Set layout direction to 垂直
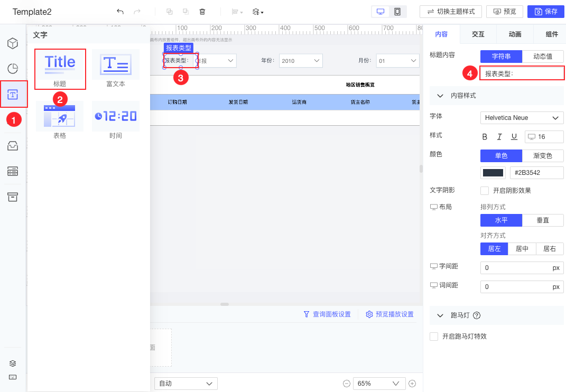 click(543, 220)
